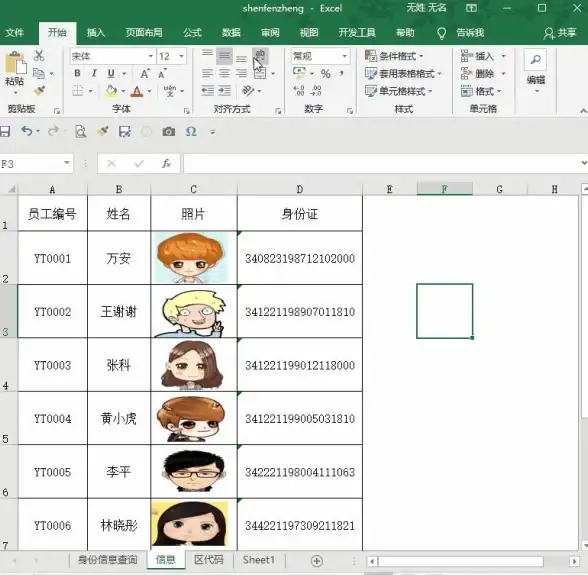Click the 共享 share button
This screenshot has width=588, height=575.
[x=560, y=33]
